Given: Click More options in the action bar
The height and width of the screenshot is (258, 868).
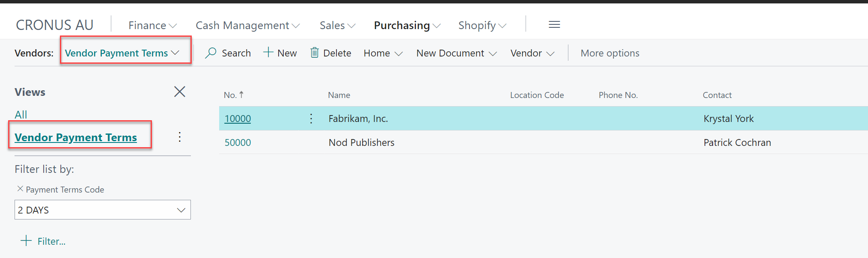Looking at the screenshot, I should (x=609, y=53).
